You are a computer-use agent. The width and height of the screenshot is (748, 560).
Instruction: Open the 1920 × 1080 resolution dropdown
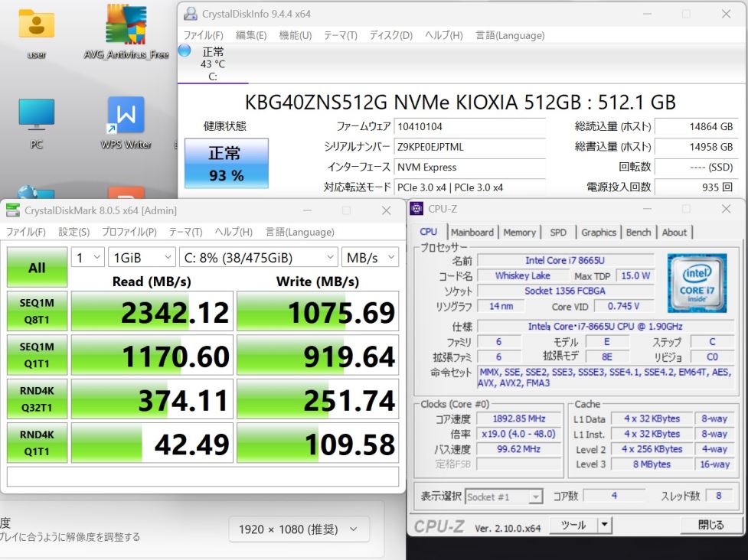[x=299, y=529]
